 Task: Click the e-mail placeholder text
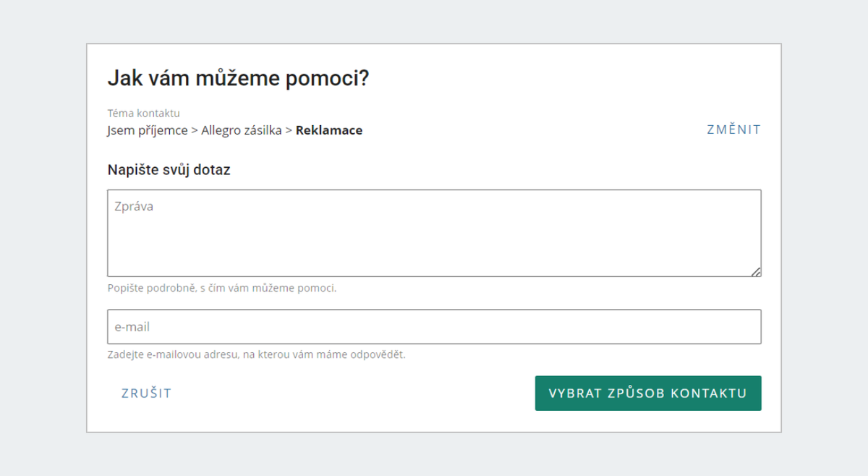[x=132, y=327]
